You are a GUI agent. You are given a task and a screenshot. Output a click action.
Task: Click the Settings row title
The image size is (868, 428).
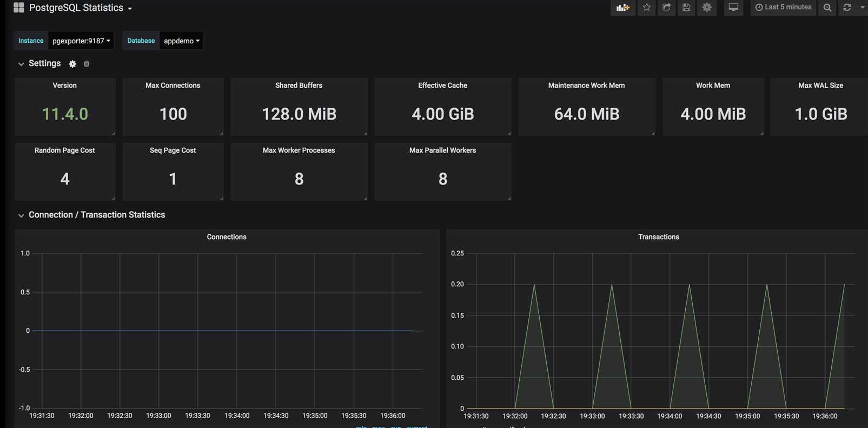(44, 63)
